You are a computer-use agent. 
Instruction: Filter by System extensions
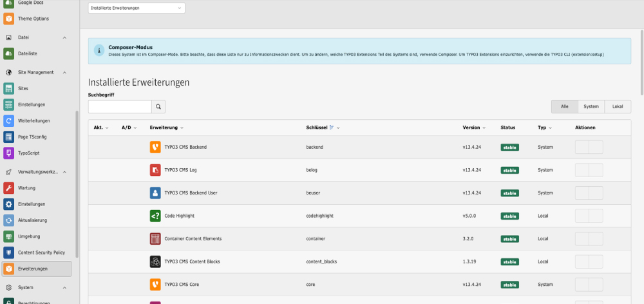(x=591, y=106)
